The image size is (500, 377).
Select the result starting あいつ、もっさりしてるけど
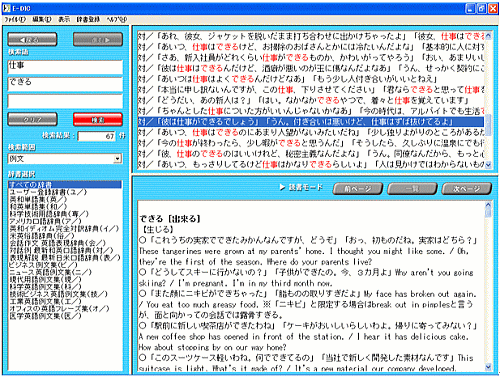coord(311,164)
